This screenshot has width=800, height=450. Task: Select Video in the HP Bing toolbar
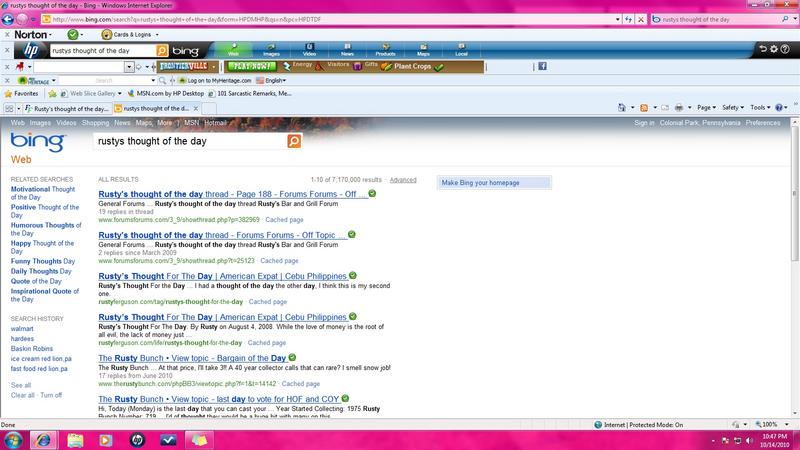click(309, 50)
